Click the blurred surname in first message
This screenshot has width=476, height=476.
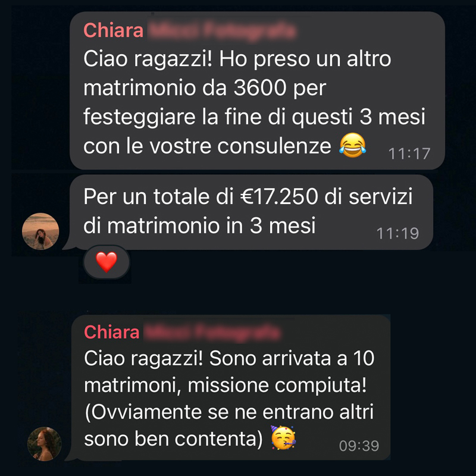(222, 31)
